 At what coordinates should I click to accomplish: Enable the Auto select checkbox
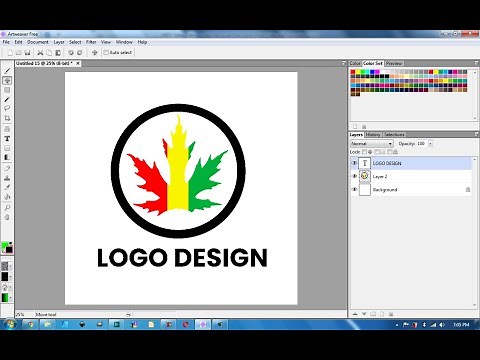click(x=106, y=53)
